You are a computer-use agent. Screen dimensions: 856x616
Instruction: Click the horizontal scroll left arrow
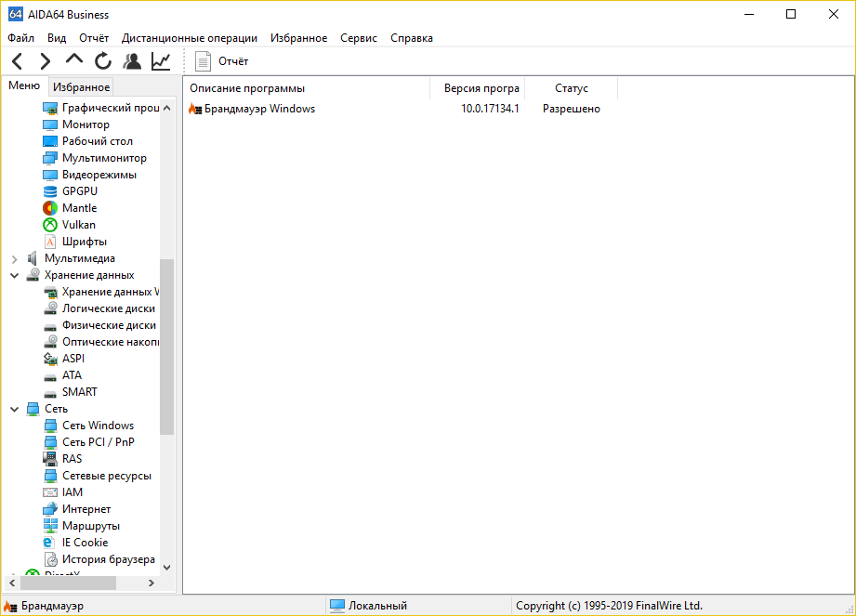coord(13,583)
